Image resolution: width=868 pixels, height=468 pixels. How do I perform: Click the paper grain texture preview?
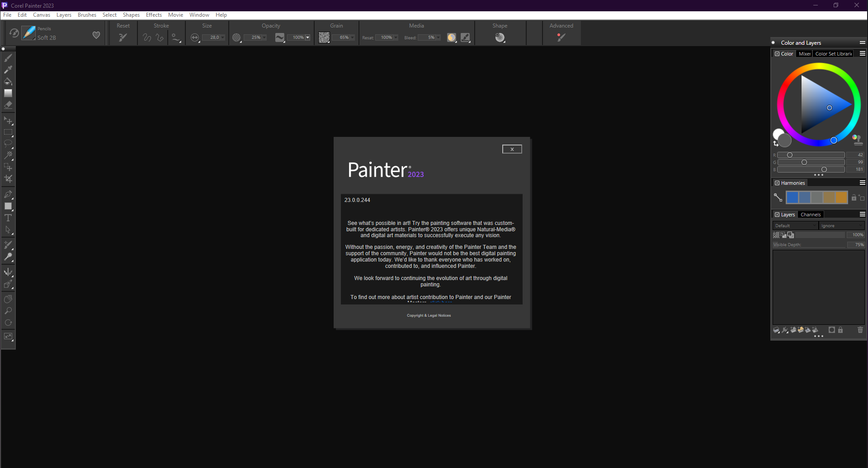[324, 37]
